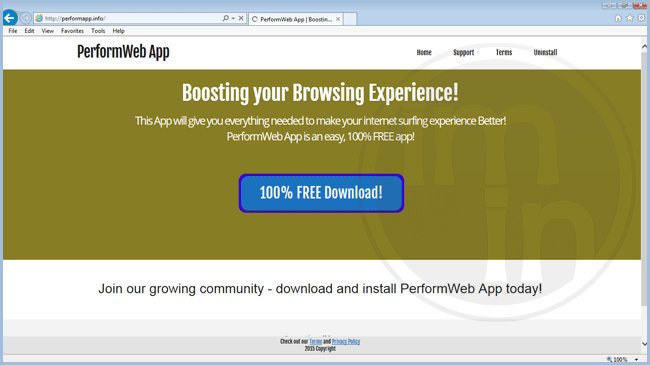This screenshot has width=650, height=365.
Task: Open the File menu
Action: pyautogui.click(x=13, y=31)
